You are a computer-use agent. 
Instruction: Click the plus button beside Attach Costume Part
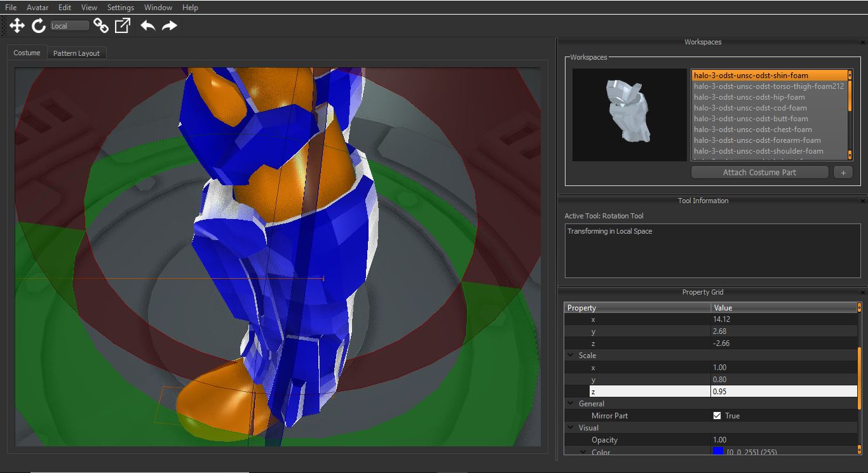[843, 172]
